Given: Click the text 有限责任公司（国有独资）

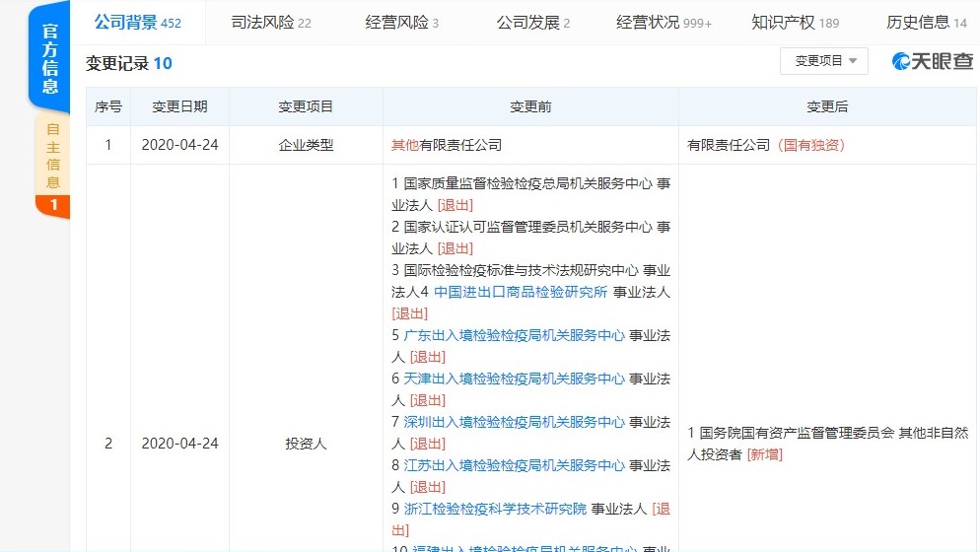Looking at the screenshot, I should (766, 145).
